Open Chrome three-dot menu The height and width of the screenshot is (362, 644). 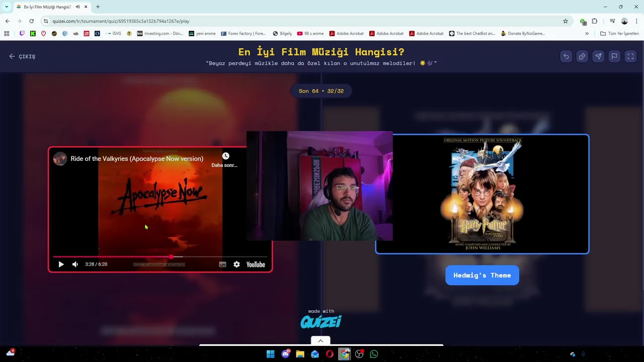click(x=636, y=21)
